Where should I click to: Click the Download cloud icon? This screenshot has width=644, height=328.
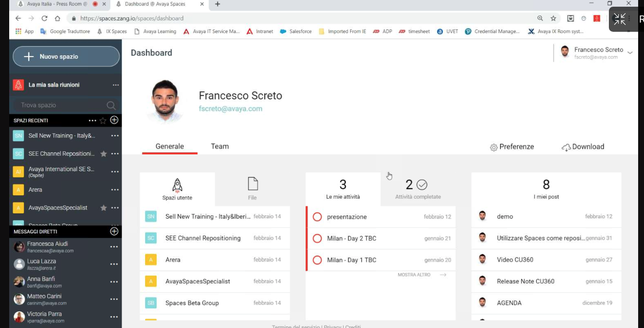coord(566,147)
